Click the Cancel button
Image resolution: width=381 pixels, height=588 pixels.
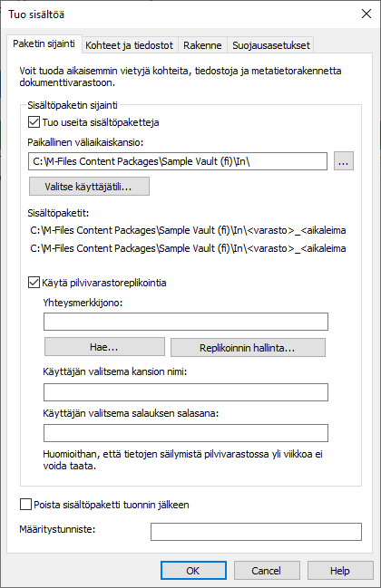(267, 571)
